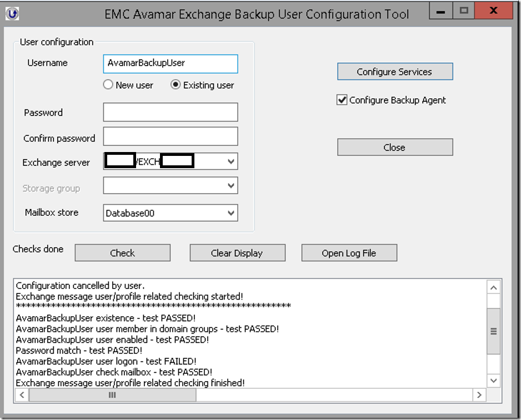Screen dimensions: 521x420
Task: Click the 'checking finished!' log line
Action: [130, 383]
